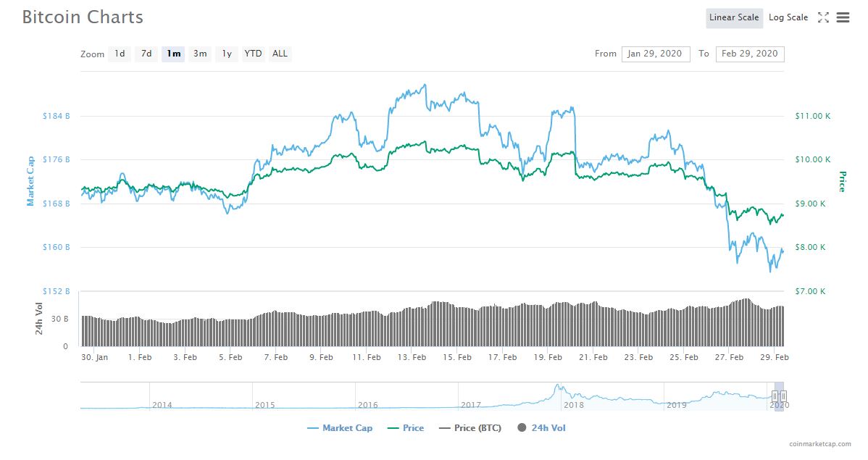
Task: Switch to Log Scale
Action: pyautogui.click(x=788, y=17)
